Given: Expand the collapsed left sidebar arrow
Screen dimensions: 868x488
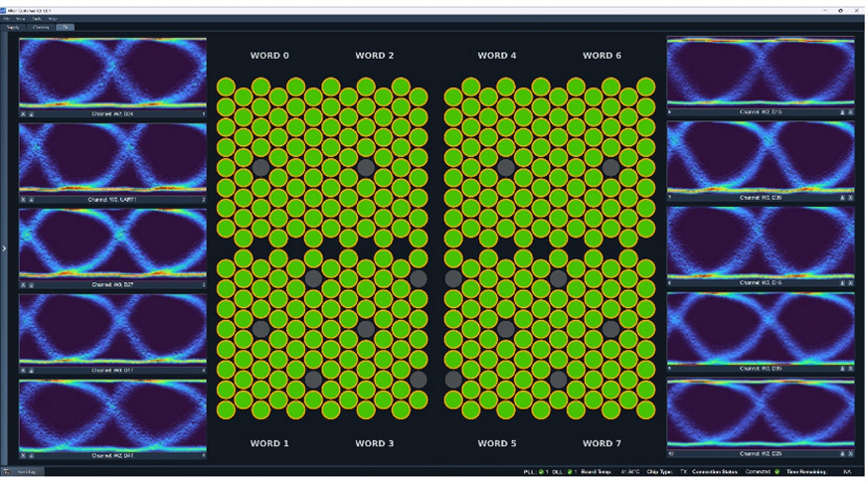Looking at the screenshot, I should (4, 248).
